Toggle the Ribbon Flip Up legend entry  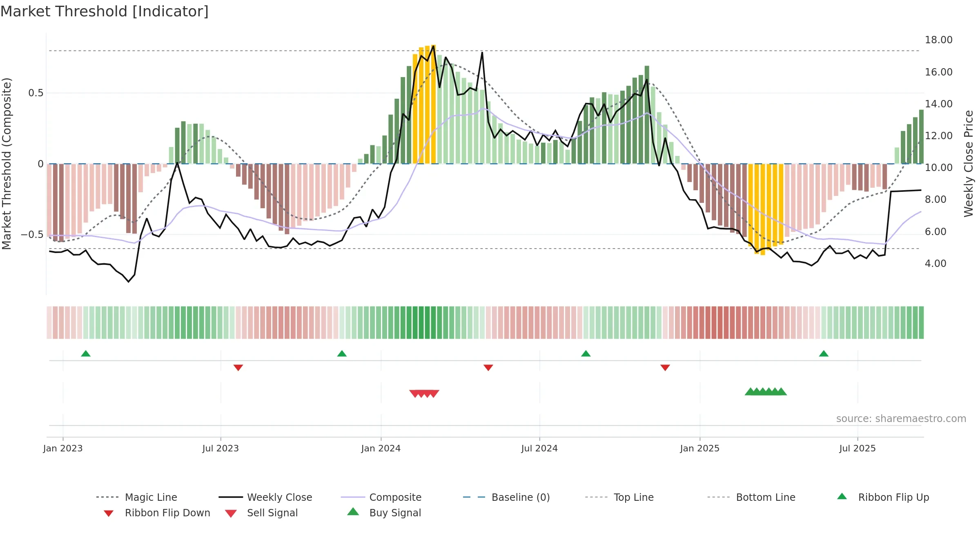[x=883, y=497]
